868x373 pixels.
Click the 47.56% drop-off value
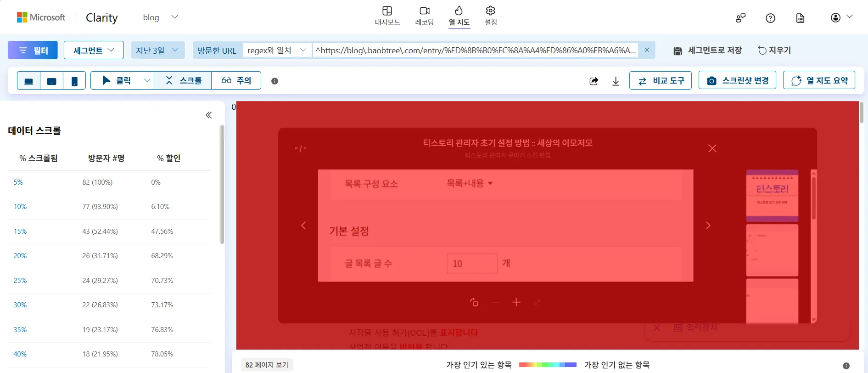[162, 232]
